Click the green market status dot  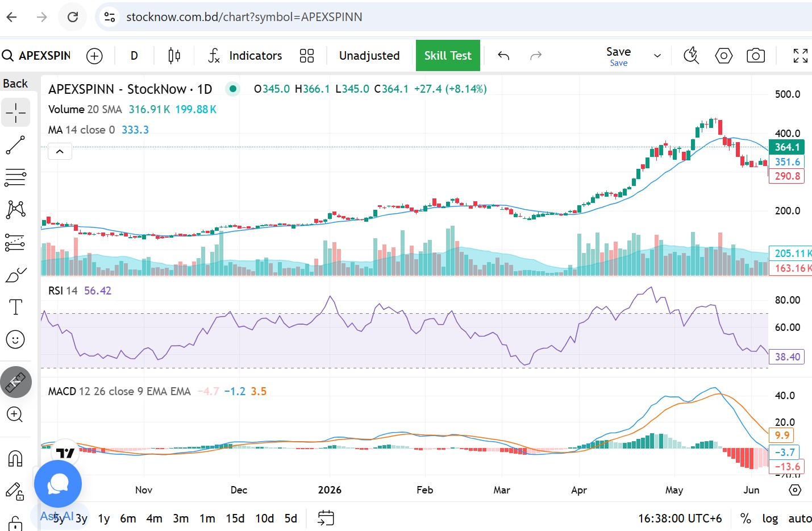232,89
